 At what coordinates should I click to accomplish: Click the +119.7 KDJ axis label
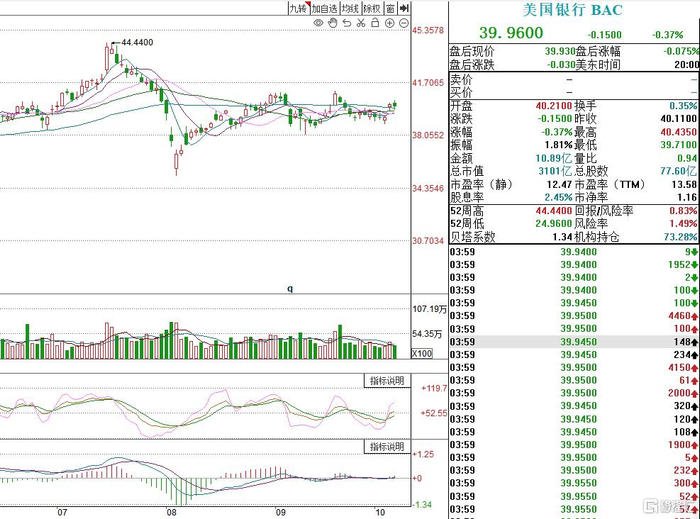[434, 388]
